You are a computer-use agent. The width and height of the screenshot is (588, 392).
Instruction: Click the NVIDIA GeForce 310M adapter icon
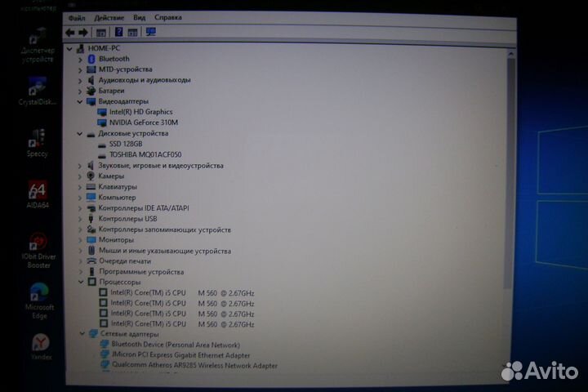101,122
